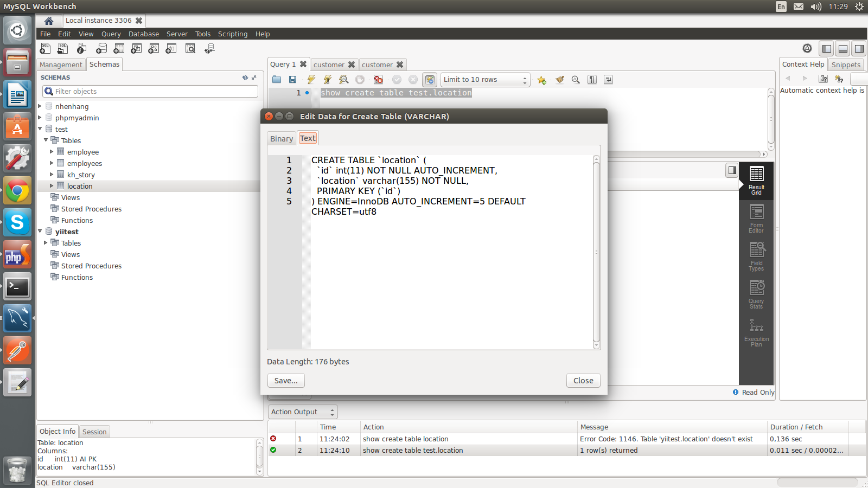Screen dimensions: 868x488
Task: Open the table inspector icon
Action: (81, 49)
